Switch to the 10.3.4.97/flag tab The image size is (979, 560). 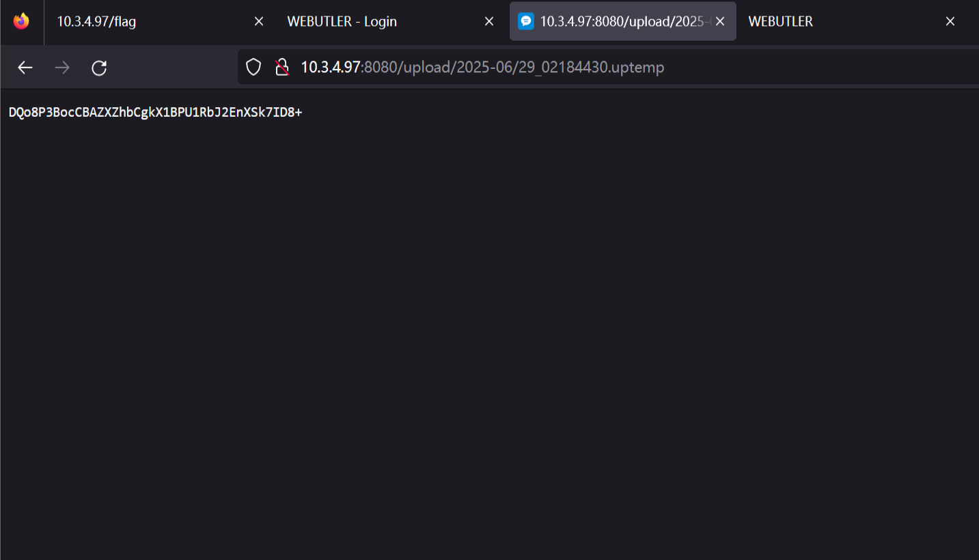point(150,21)
